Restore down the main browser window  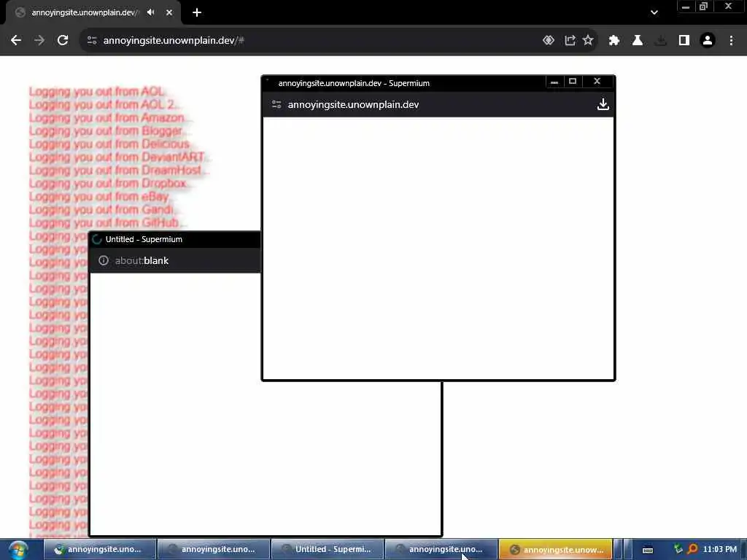703,7
